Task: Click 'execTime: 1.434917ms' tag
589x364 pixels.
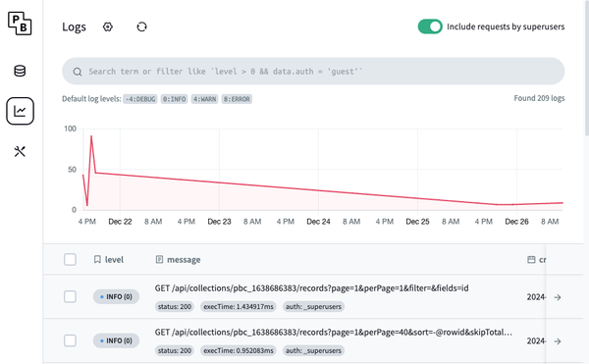Action: (x=239, y=307)
